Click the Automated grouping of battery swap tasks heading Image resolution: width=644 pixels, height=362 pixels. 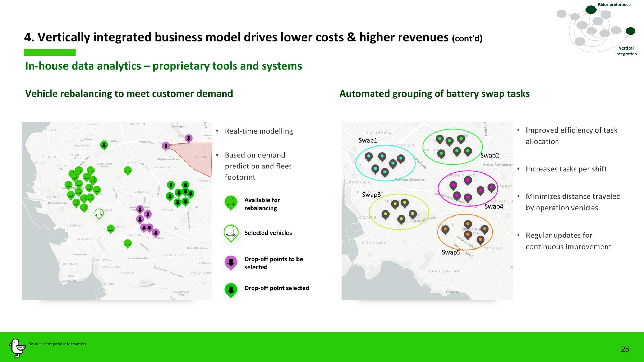(434, 94)
